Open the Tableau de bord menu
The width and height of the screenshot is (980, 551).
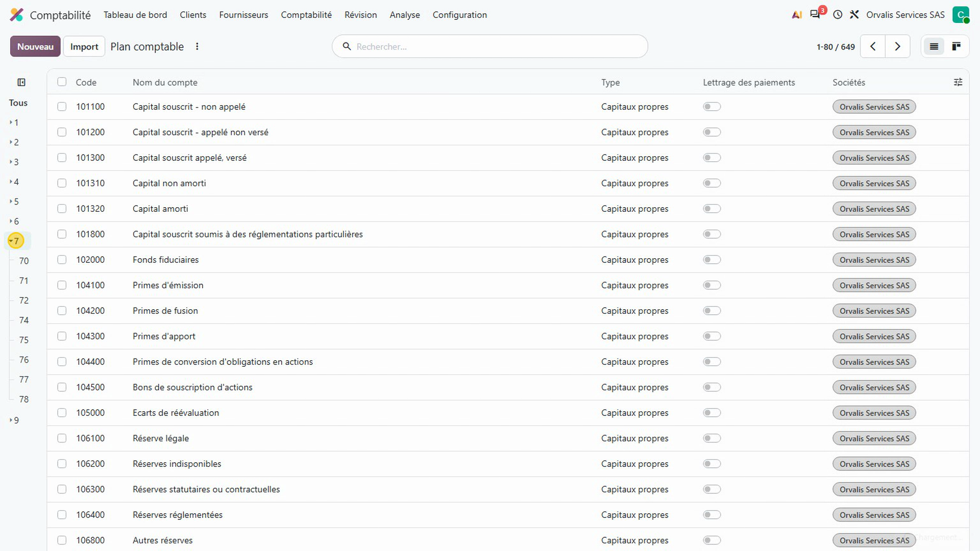pos(135,15)
